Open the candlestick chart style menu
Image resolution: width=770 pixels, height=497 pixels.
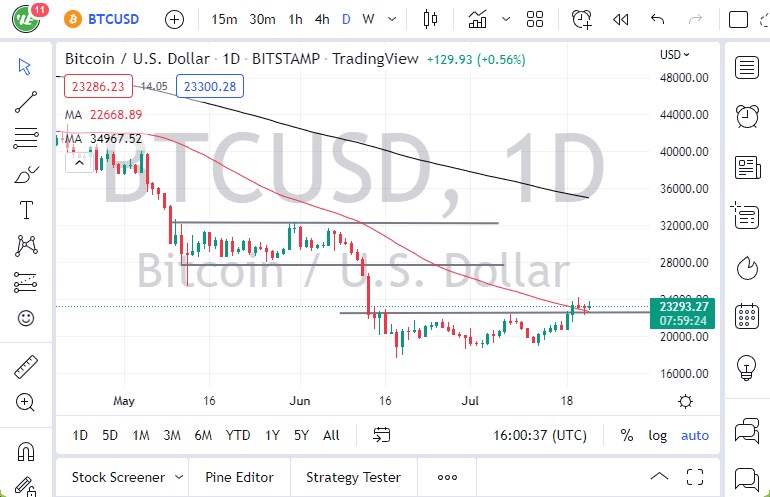(431, 19)
